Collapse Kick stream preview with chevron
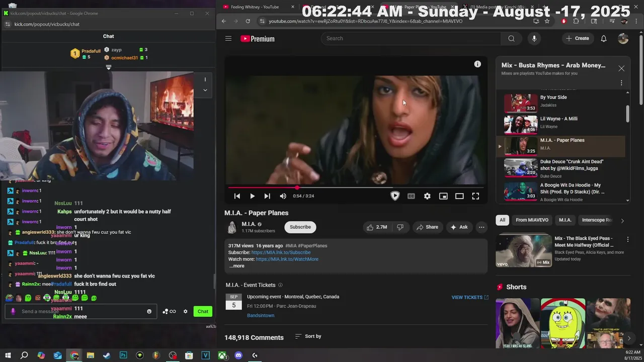Viewport: 644px width, 362px height. pyautogui.click(x=205, y=90)
